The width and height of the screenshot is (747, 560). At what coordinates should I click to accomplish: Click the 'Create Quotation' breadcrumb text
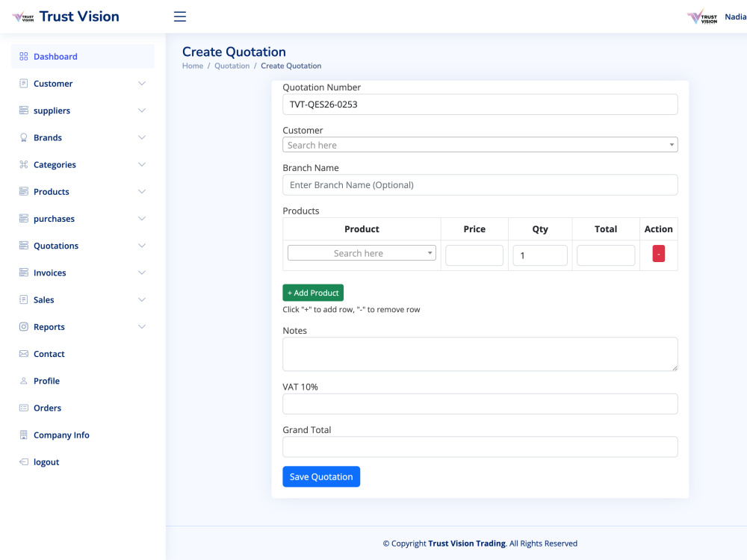coord(291,66)
